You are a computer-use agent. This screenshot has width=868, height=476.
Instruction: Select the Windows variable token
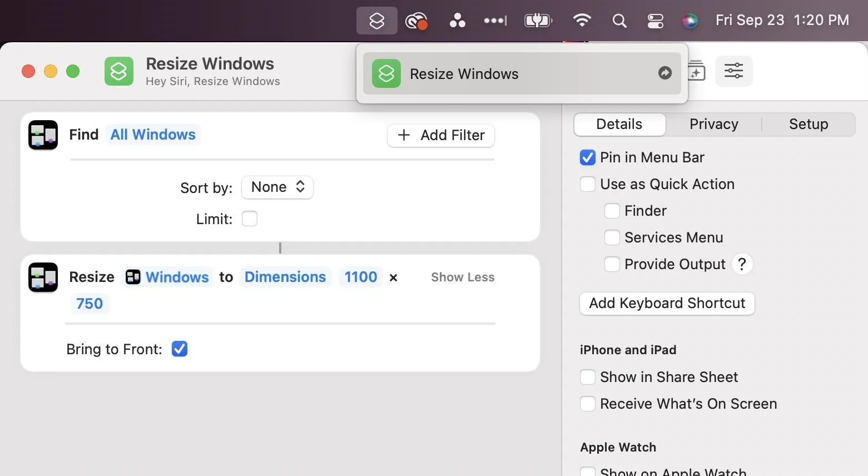[x=167, y=277]
